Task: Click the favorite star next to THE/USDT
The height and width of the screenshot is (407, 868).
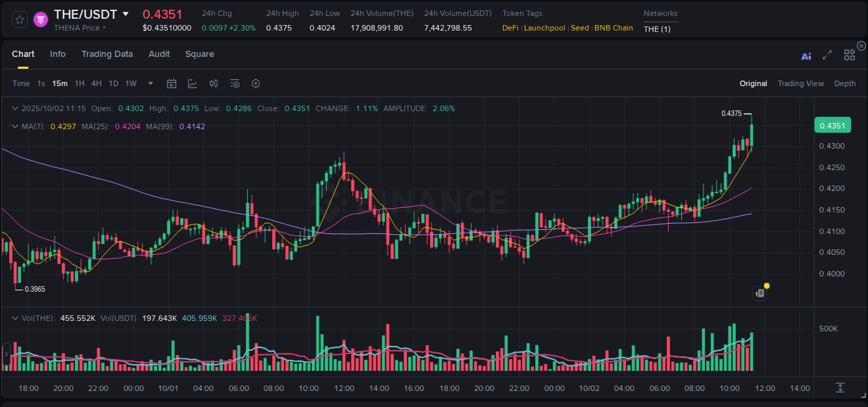Action: pyautogui.click(x=19, y=19)
